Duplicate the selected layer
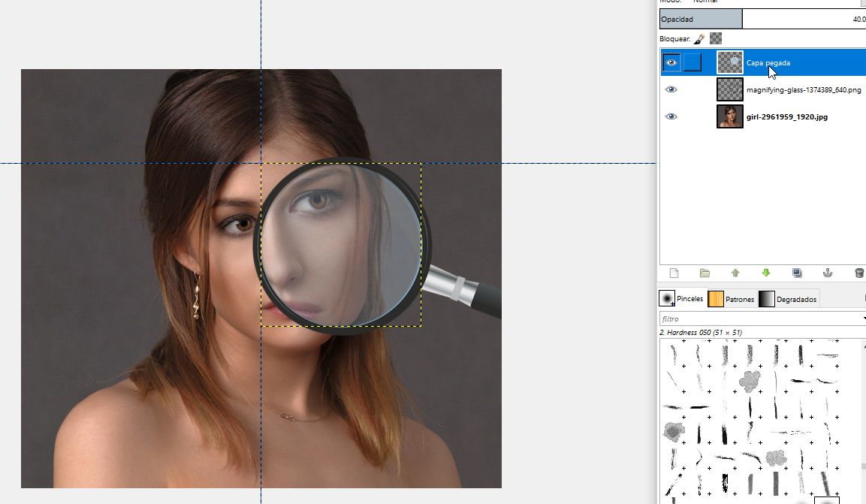The width and height of the screenshot is (866, 504). coord(797,273)
